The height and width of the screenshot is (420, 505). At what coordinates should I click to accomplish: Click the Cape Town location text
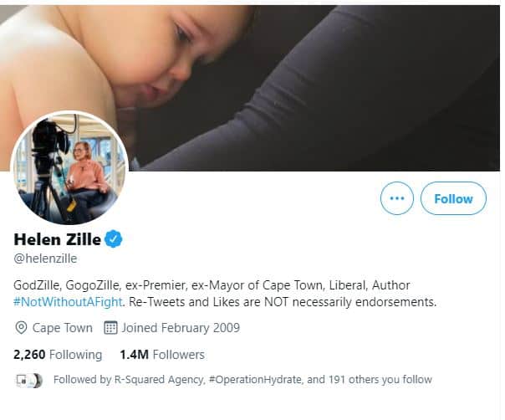click(x=63, y=327)
